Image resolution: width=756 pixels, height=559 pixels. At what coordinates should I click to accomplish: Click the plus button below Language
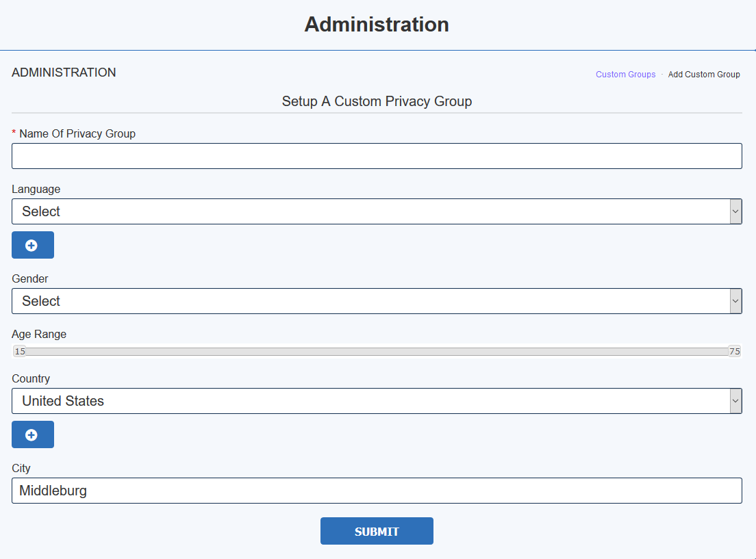[x=33, y=245]
